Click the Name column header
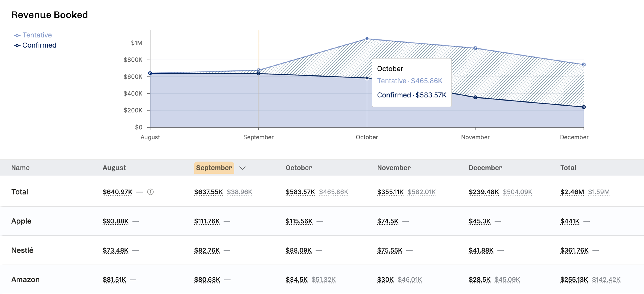Screen dimensions: 644x294 [21, 168]
